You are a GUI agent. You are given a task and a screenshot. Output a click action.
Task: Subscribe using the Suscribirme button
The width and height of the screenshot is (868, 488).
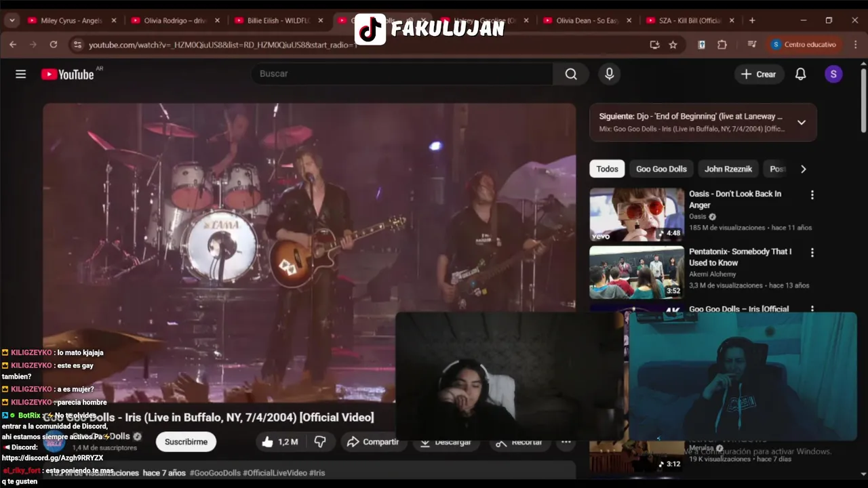click(186, 442)
